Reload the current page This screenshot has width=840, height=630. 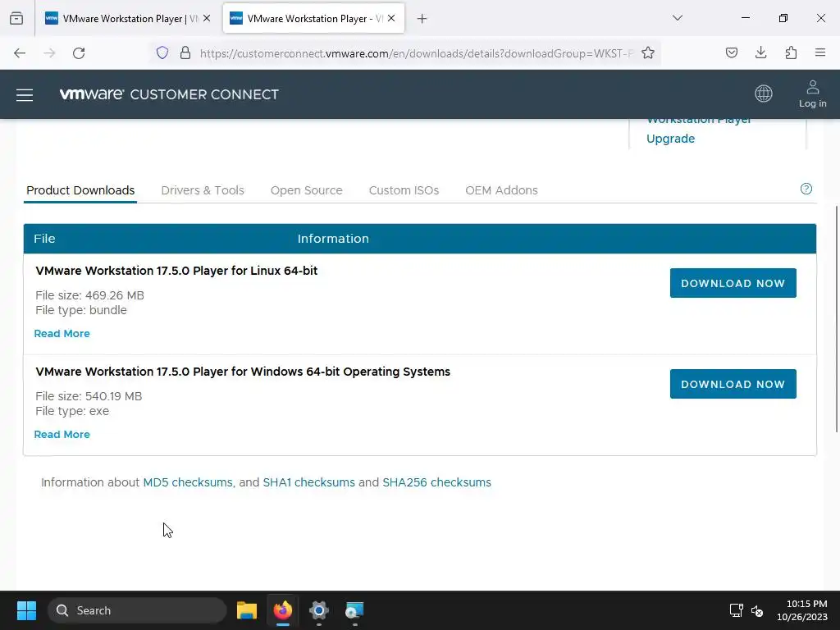[x=79, y=53]
